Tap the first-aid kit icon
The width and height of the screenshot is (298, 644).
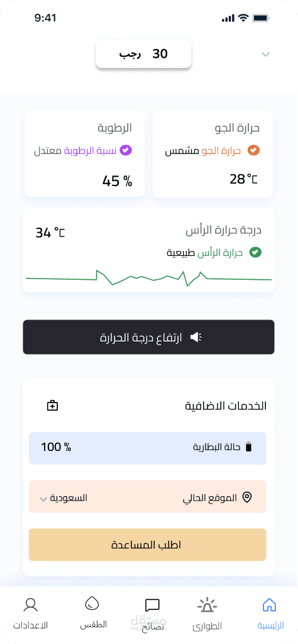[53, 406]
